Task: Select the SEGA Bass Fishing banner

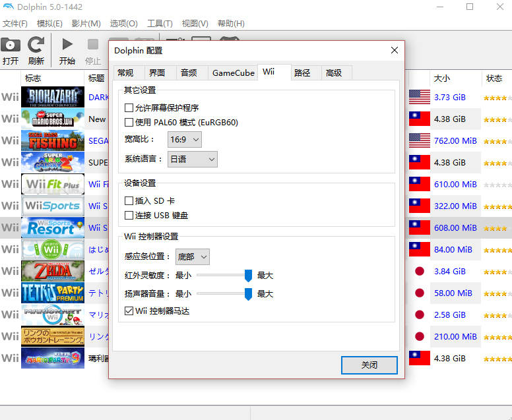Action: pyautogui.click(x=53, y=140)
